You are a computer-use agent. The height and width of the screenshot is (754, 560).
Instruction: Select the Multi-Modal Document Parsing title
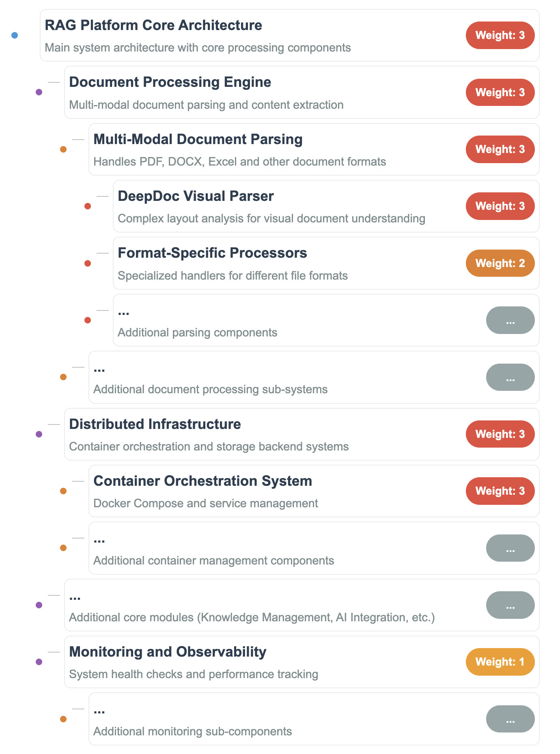coord(198,139)
